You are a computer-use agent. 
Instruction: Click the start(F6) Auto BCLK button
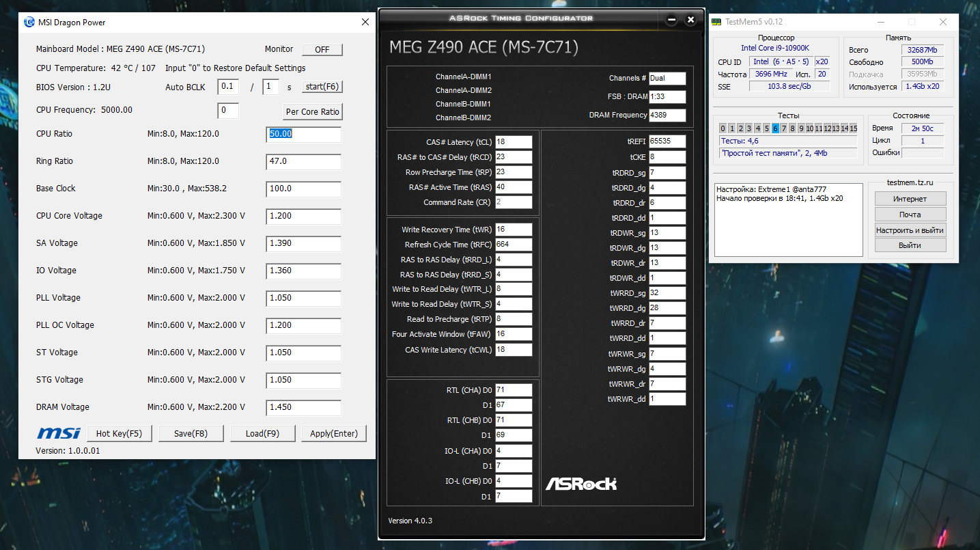click(x=322, y=87)
